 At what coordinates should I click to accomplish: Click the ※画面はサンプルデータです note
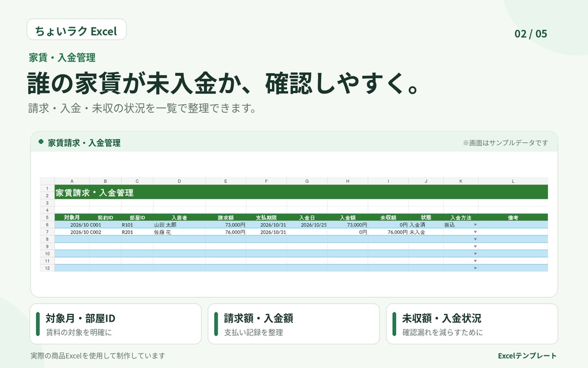(x=505, y=143)
